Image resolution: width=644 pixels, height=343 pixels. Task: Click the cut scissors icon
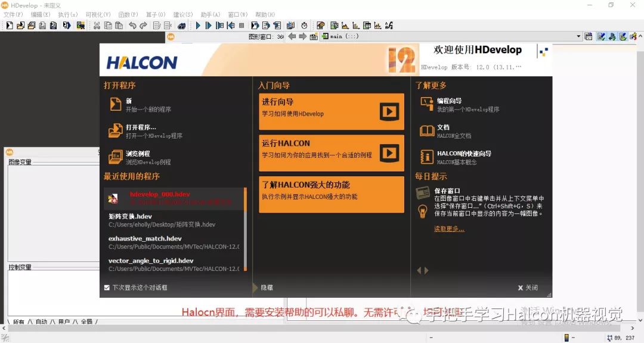pos(97,26)
